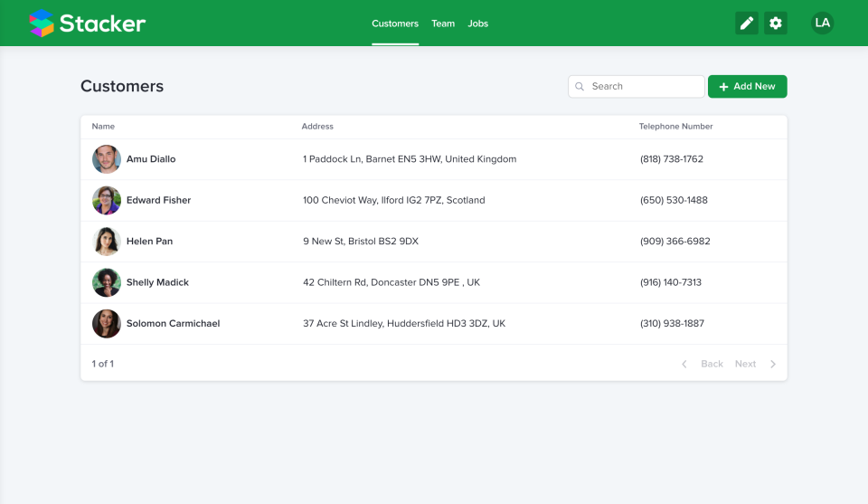
Task: Click the Name column header
Action: [x=103, y=127]
